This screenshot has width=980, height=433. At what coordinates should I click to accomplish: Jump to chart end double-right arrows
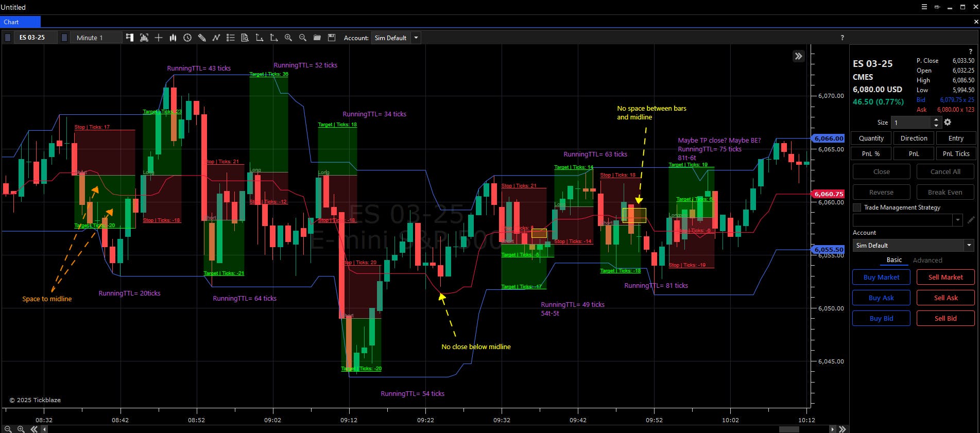(x=843, y=429)
